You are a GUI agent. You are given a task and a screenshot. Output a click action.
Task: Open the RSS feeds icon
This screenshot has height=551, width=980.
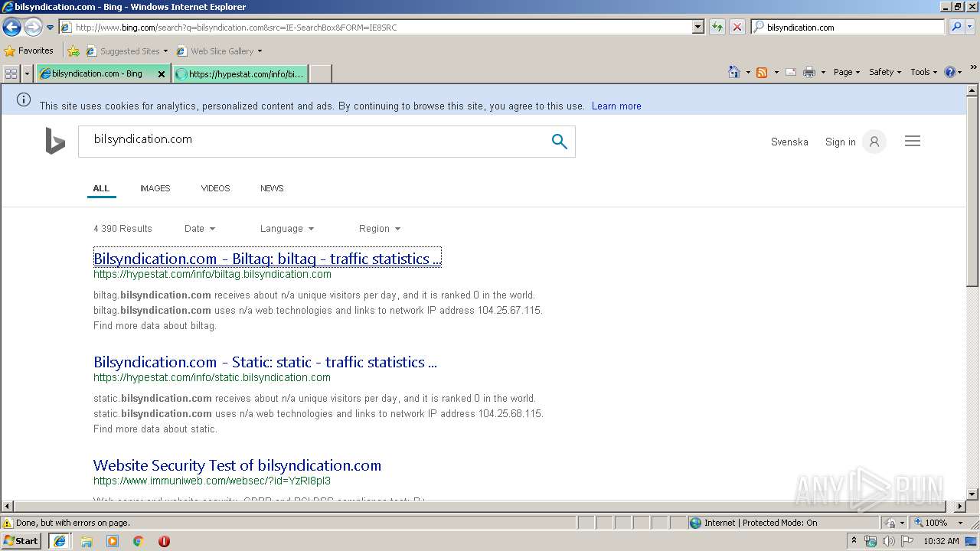click(762, 72)
